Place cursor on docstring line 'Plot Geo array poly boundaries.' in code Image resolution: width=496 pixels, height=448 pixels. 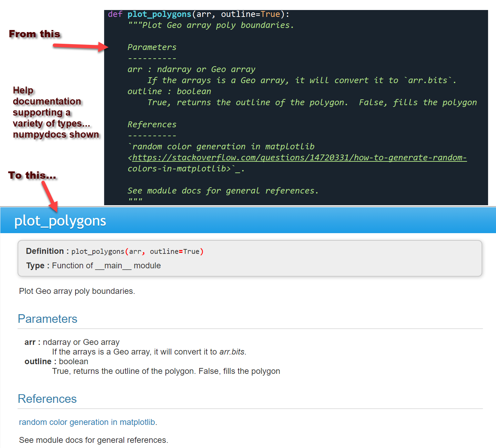(x=211, y=25)
